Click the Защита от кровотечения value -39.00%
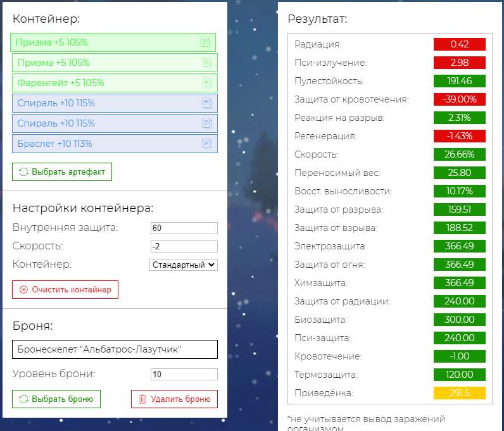The image size is (504, 431). point(459,99)
